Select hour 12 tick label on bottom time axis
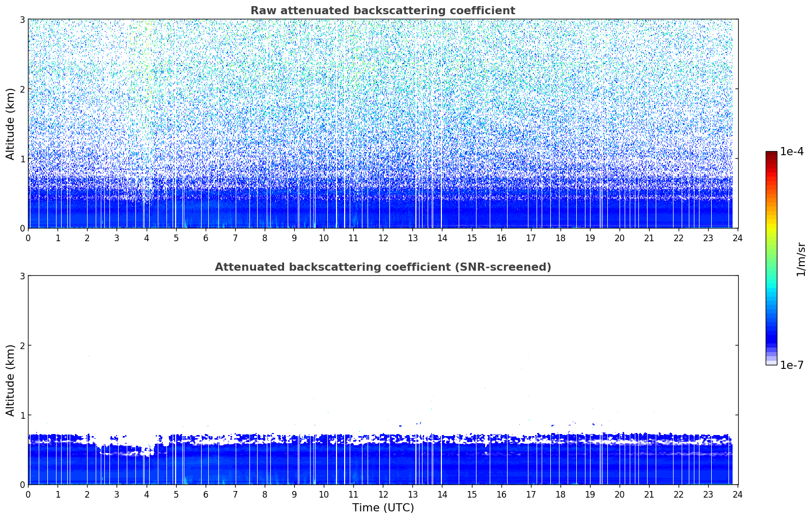Screen dimensions: 812x519 point(383,495)
